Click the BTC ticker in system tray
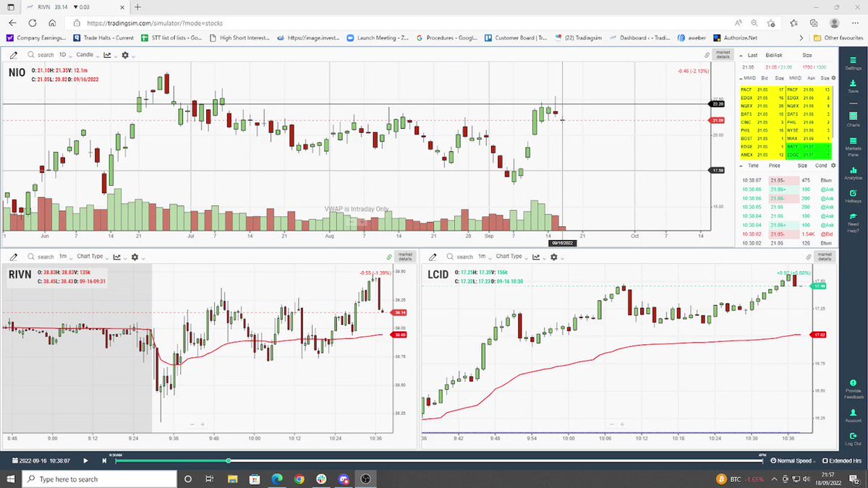Viewport: 868px width, 488px height. pyautogui.click(x=741, y=479)
